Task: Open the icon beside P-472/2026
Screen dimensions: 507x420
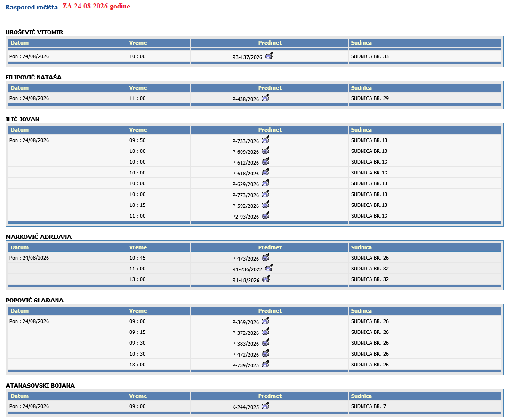Action: coord(266,353)
